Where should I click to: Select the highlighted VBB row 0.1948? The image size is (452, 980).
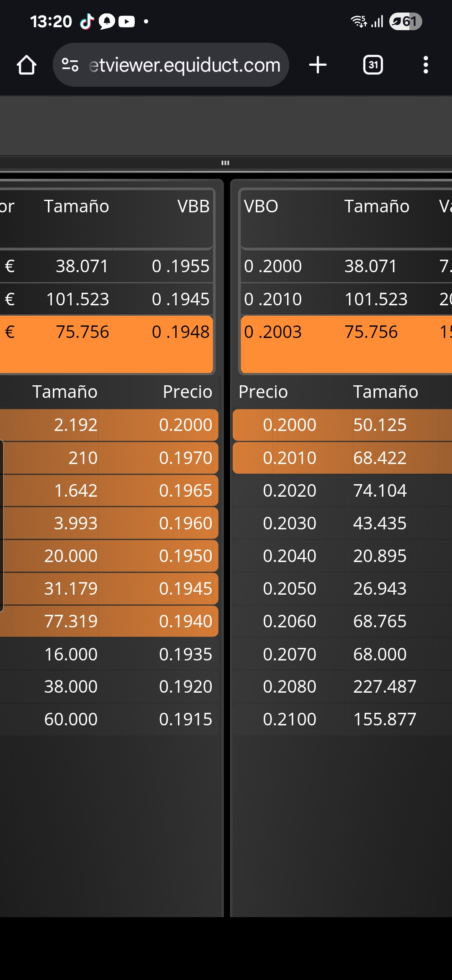coord(106,344)
